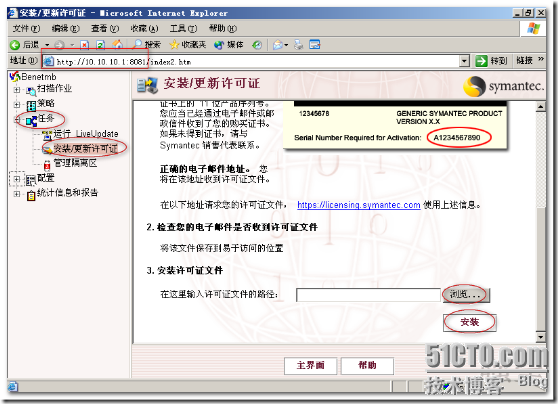Screen dimensions: 558x404
Task: Open the licensing.symantec.com link
Action: [x=359, y=205]
